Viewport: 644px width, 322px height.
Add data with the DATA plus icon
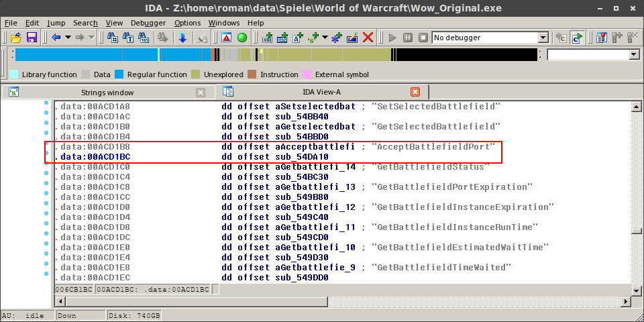point(282,38)
